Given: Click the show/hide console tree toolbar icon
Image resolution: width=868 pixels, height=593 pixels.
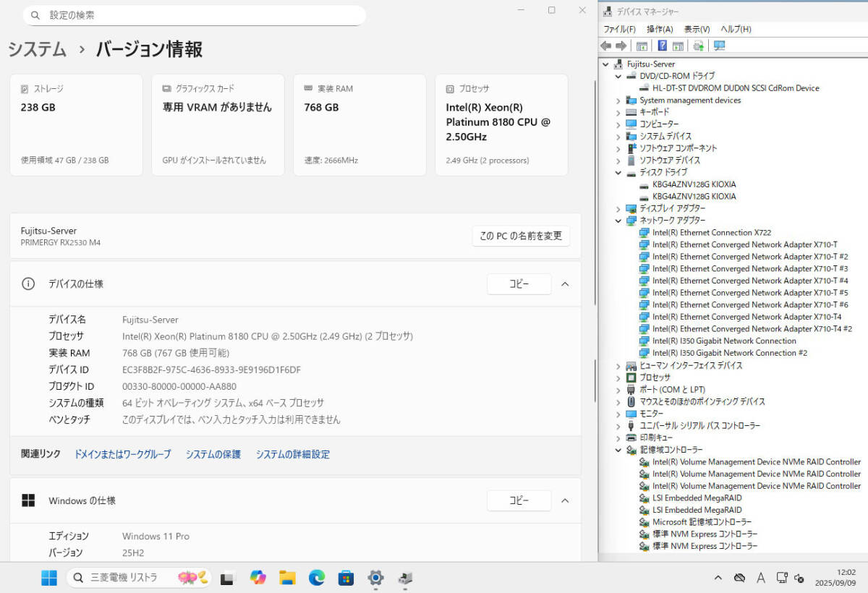Looking at the screenshot, I should pyautogui.click(x=642, y=46).
